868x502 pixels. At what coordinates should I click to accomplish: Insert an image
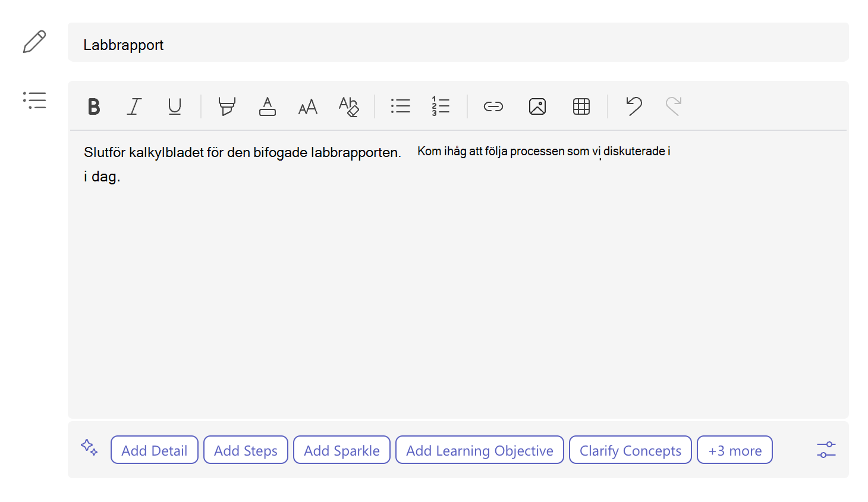click(537, 106)
